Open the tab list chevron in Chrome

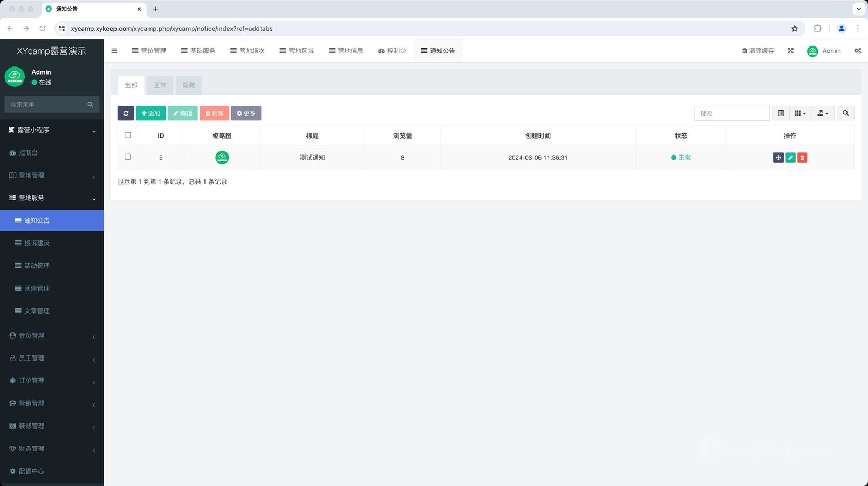click(x=859, y=9)
